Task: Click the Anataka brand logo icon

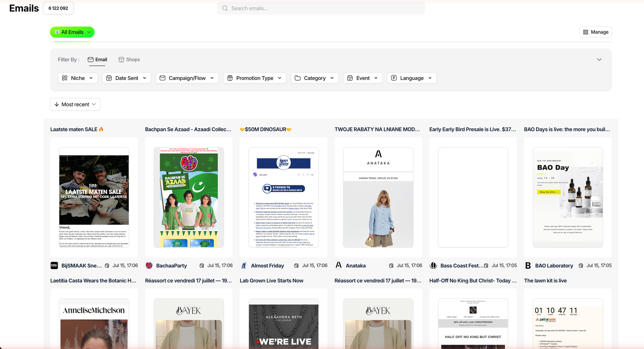Action: click(x=339, y=265)
